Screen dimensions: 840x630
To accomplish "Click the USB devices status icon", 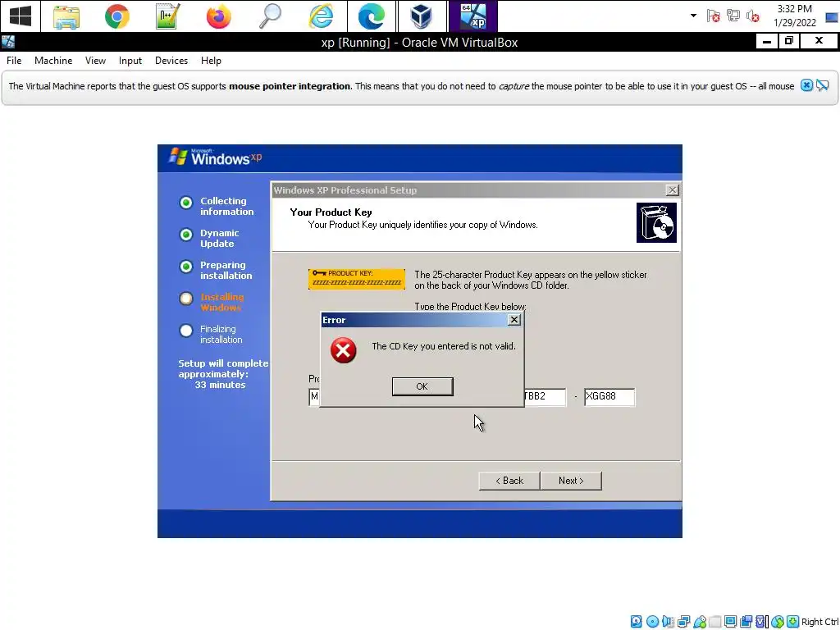I will coord(700,622).
